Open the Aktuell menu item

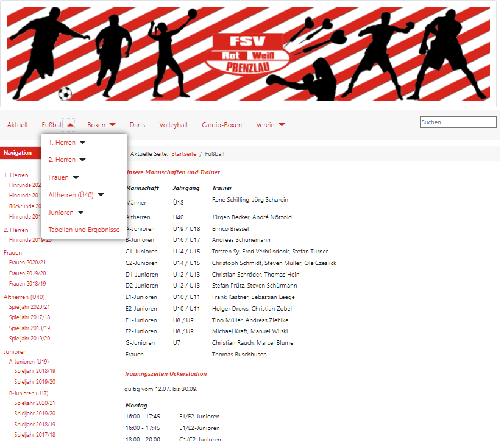17,125
